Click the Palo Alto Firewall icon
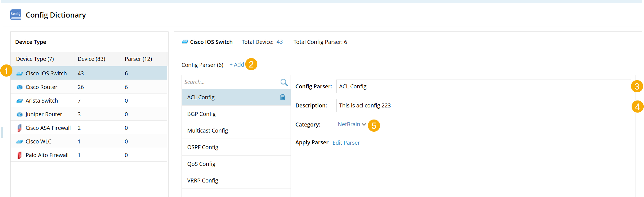The height and width of the screenshot is (197, 644). [20, 155]
